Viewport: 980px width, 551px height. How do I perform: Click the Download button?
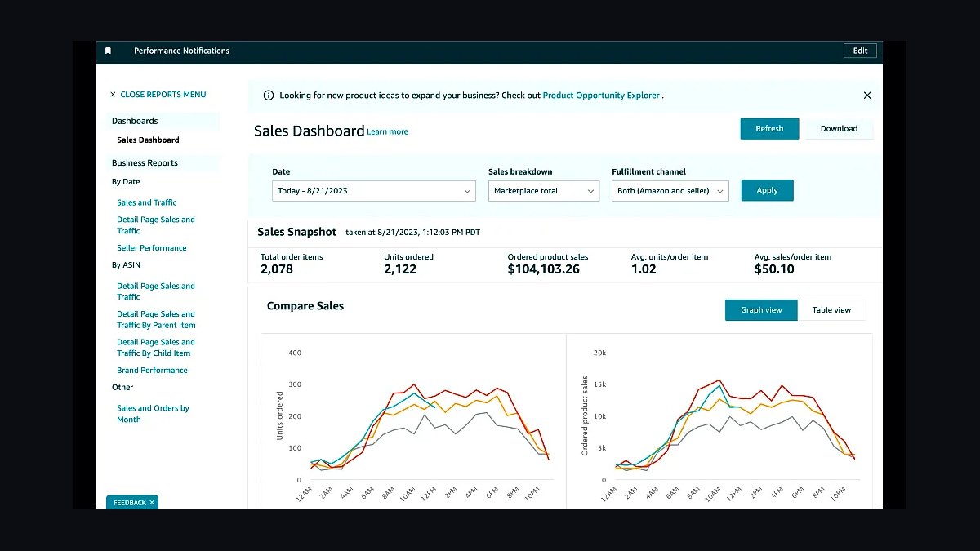click(840, 129)
